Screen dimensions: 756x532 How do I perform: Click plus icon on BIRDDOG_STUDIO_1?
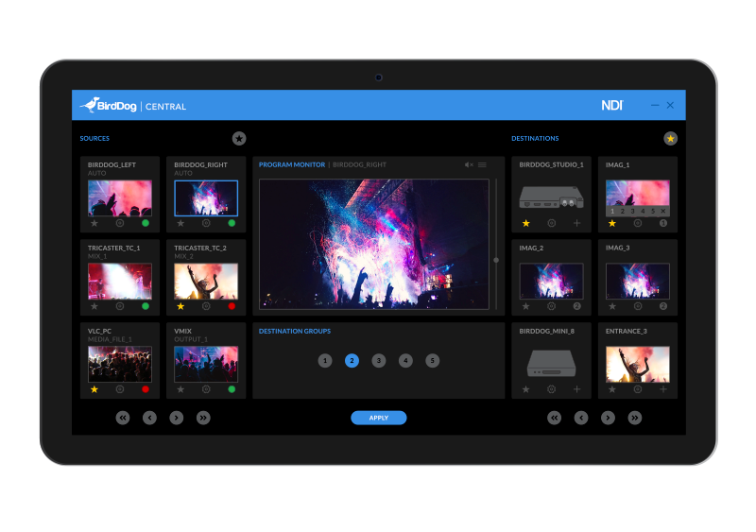pos(577,223)
